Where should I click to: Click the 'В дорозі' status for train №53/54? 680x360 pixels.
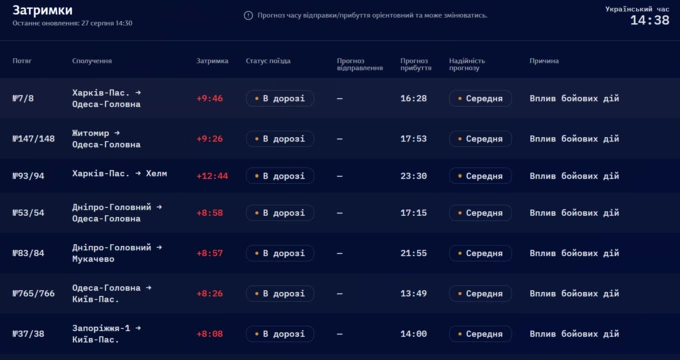point(280,213)
